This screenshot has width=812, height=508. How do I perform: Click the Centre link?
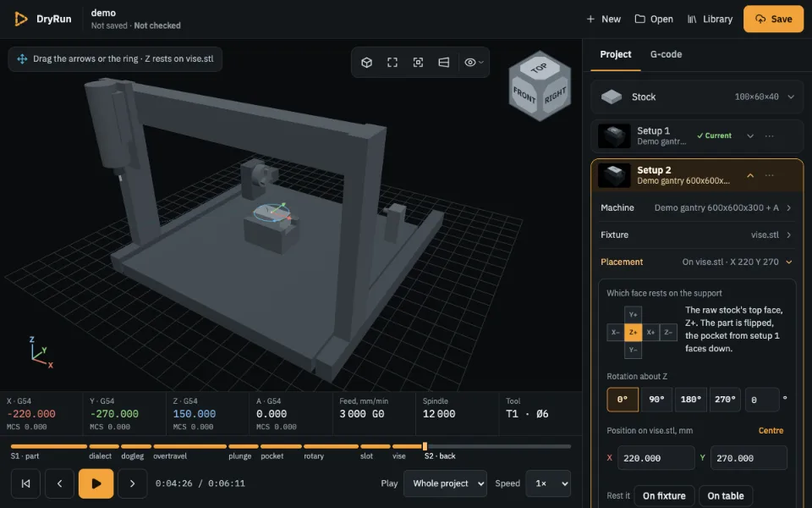(771, 431)
